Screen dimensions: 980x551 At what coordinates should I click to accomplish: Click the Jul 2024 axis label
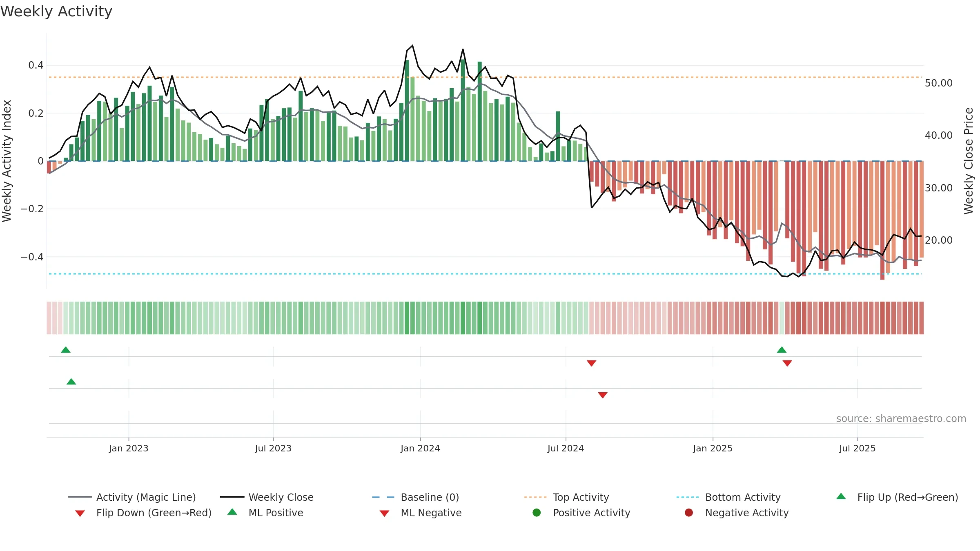pyautogui.click(x=566, y=449)
